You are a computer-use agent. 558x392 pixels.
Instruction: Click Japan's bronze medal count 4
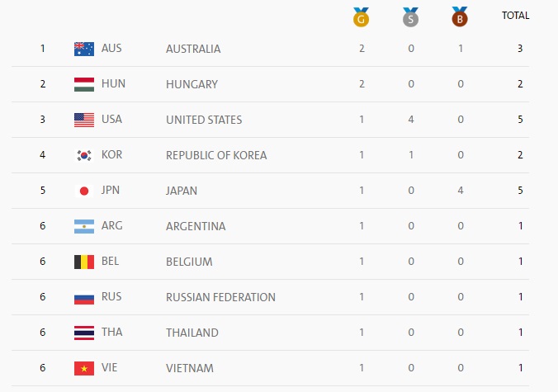(x=461, y=191)
